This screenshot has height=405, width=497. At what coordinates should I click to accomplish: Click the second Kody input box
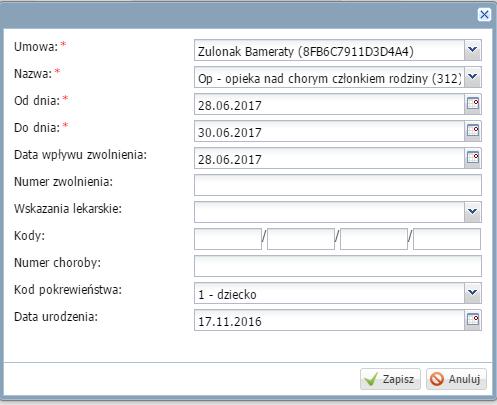coord(301,239)
